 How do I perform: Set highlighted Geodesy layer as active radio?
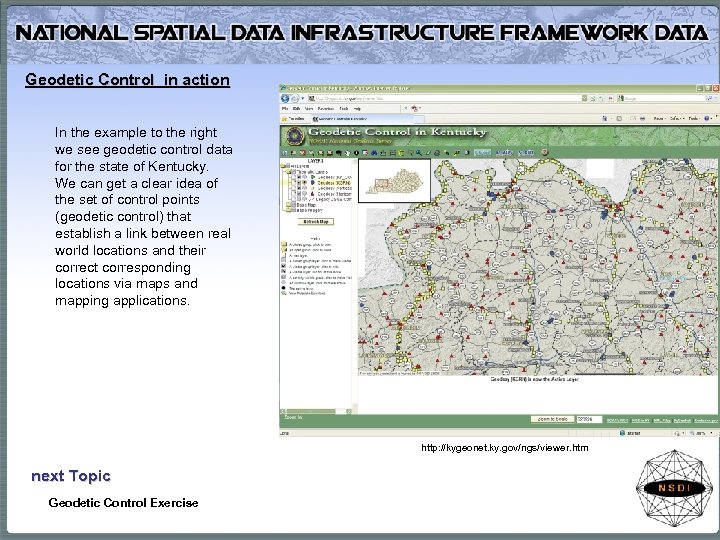click(304, 182)
